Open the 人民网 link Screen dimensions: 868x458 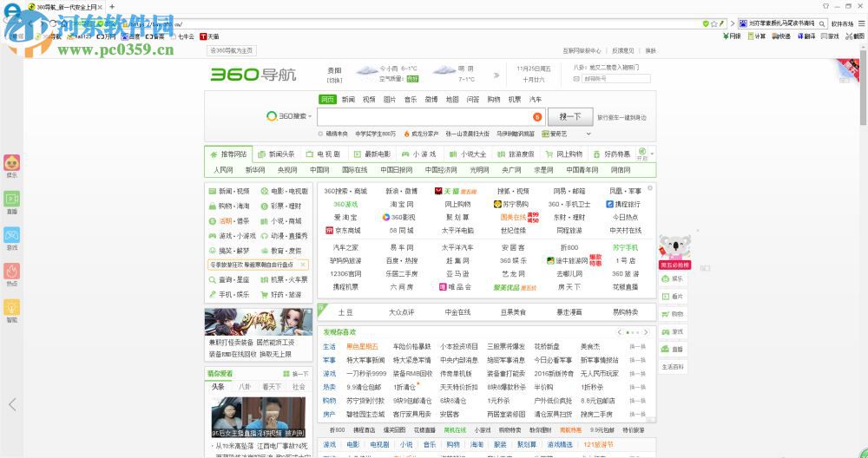pos(223,170)
